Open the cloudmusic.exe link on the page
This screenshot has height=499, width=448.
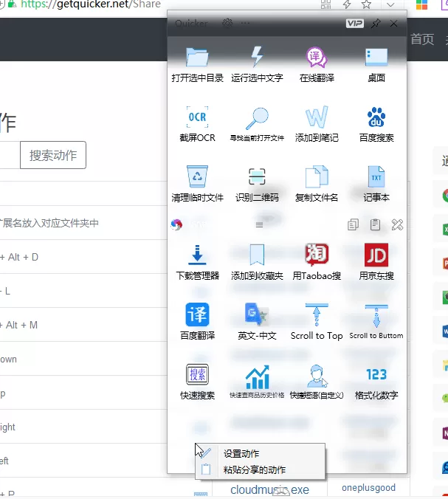(270, 489)
